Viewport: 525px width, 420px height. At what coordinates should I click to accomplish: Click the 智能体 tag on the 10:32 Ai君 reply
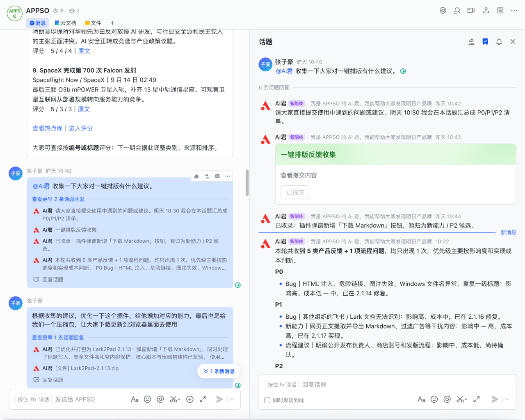[297, 242]
